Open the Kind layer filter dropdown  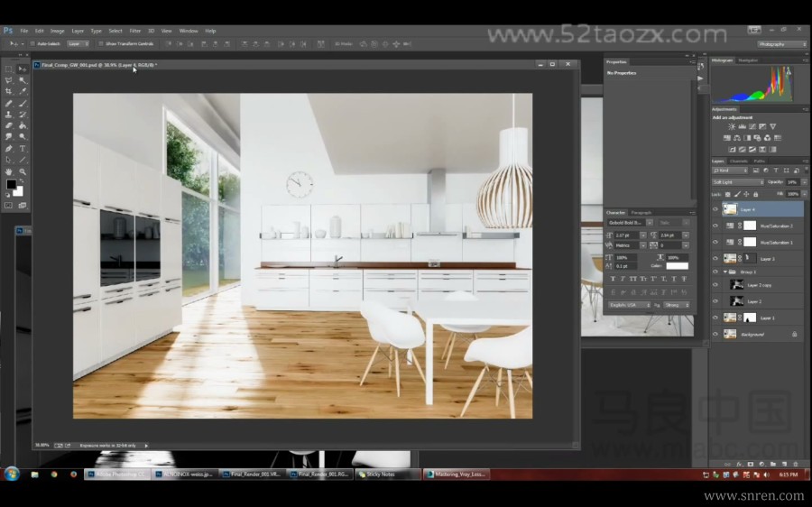(730, 171)
